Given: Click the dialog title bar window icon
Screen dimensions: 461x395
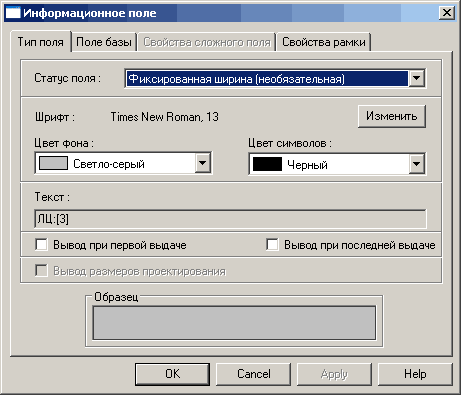Looking at the screenshot, I should [13, 13].
